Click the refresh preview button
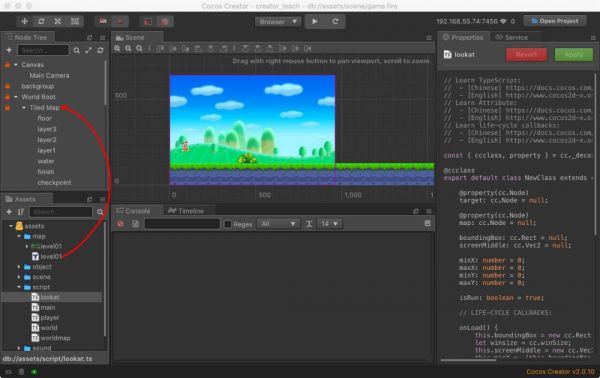 point(335,21)
